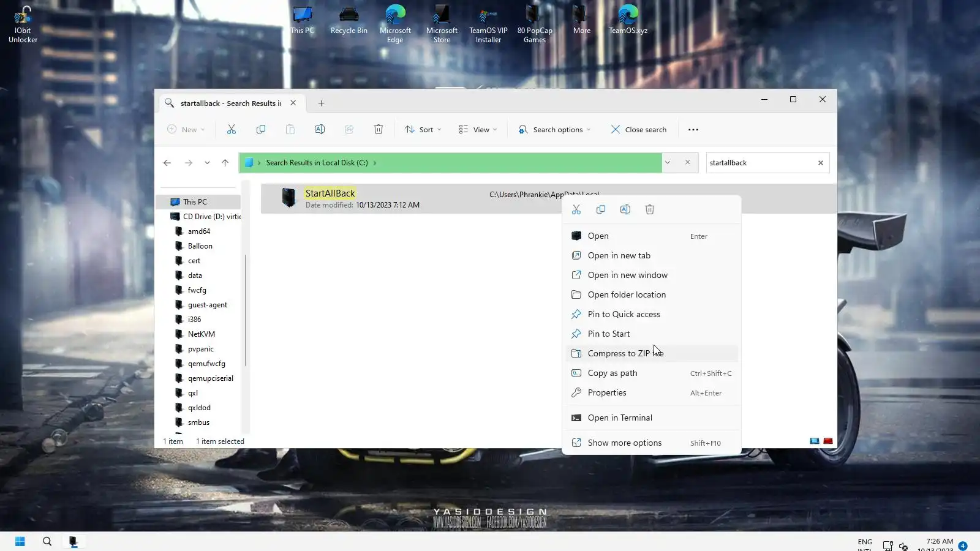Expand breadcrumb chevron after Local Disk (C:)

tap(375, 163)
